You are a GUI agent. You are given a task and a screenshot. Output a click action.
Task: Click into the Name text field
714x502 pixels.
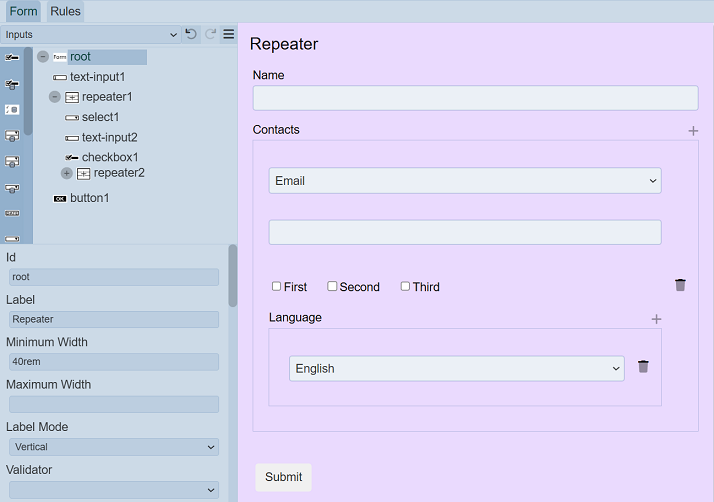(475, 98)
